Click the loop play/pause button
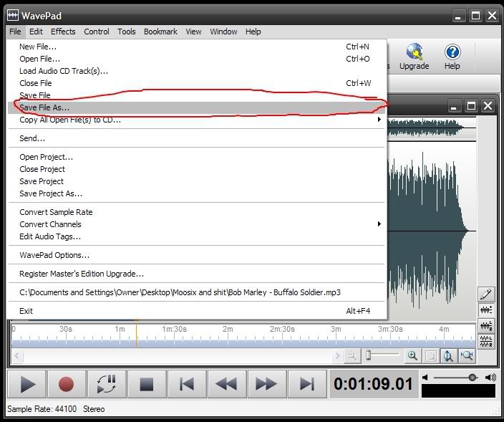The height and width of the screenshot is (422, 504). [x=107, y=384]
